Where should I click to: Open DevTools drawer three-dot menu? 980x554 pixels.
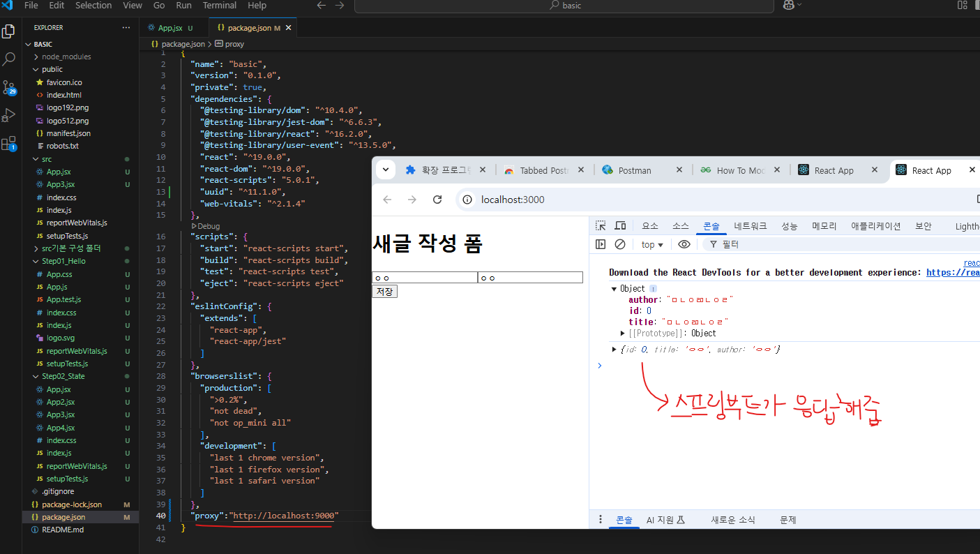click(x=600, y=519)
